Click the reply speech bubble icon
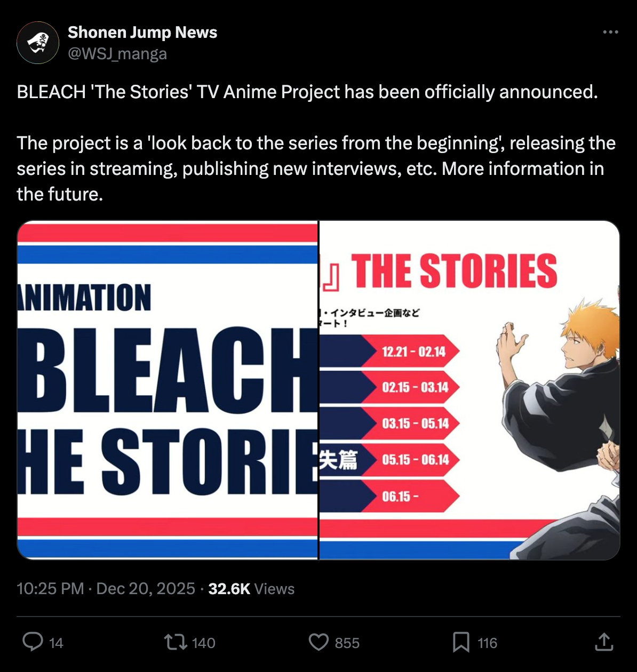 pos(33,642)
